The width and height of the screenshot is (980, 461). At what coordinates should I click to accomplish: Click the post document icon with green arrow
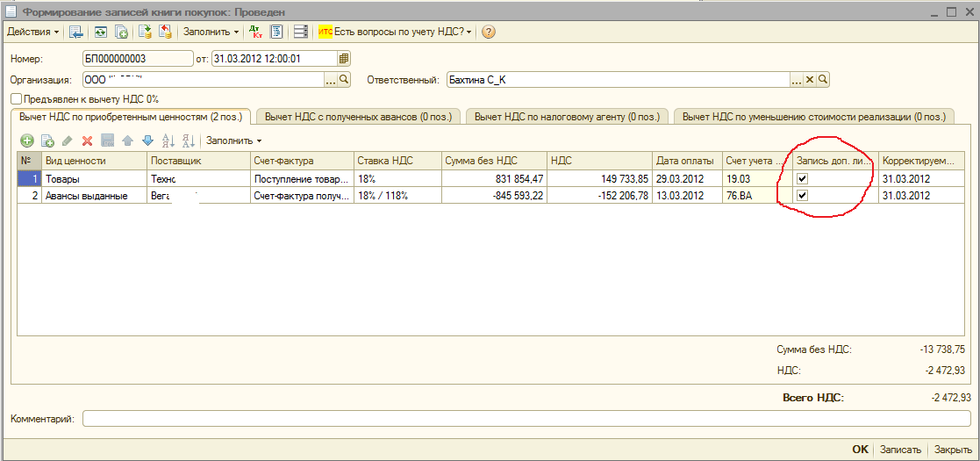[x=145, y=32]
